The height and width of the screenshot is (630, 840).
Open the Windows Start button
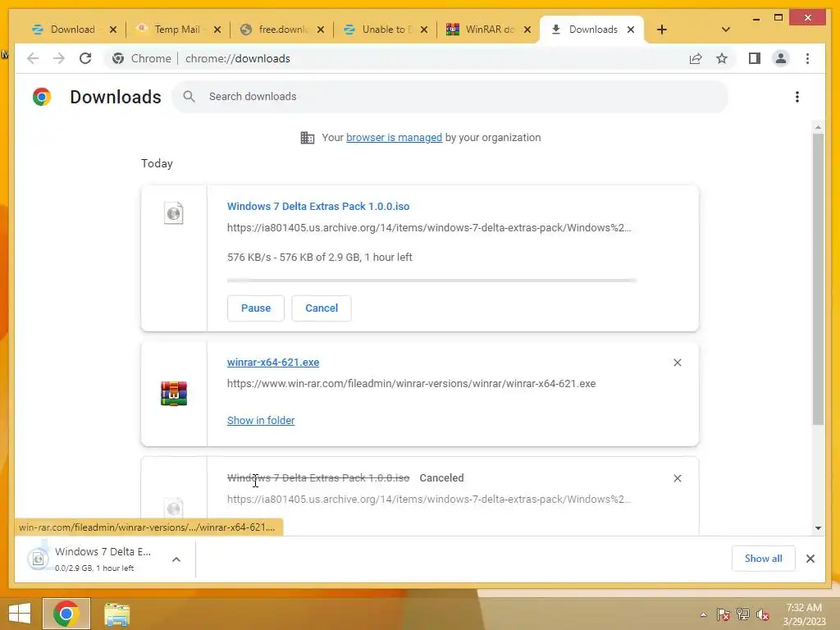pos(20,614)
